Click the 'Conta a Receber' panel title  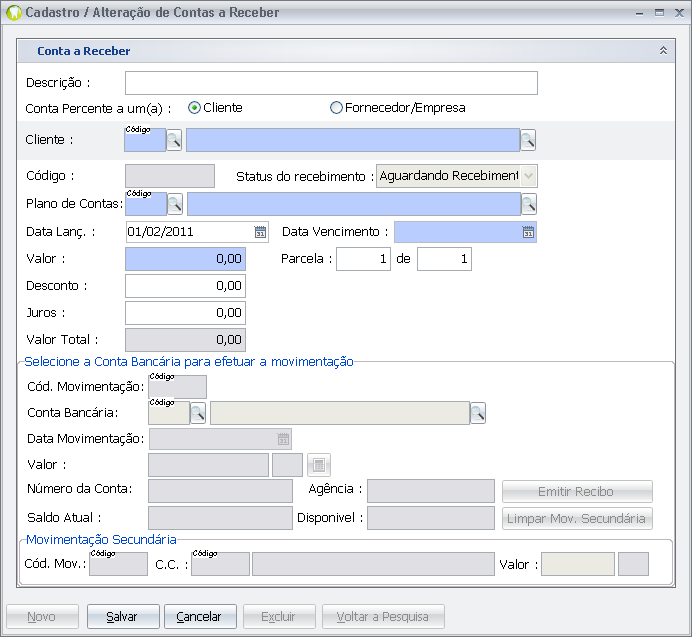tap(83, 51)
